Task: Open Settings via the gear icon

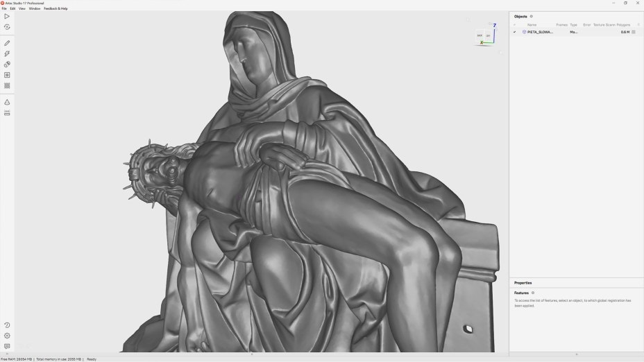Action: (x=7, y=336)
